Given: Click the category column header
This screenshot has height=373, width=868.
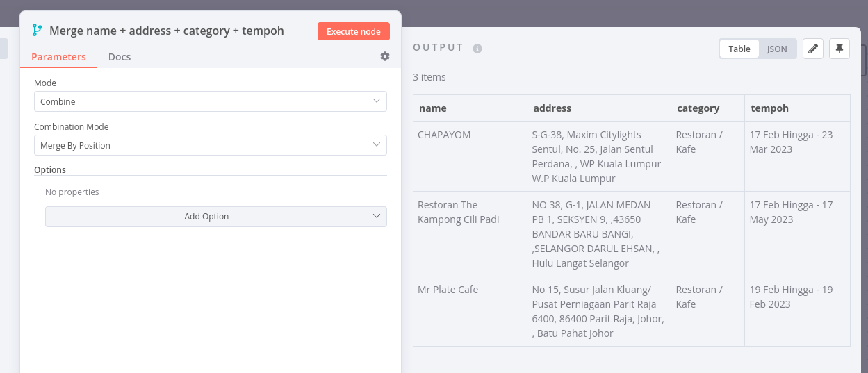Looking at the screenshot, I should click(698, 108).
